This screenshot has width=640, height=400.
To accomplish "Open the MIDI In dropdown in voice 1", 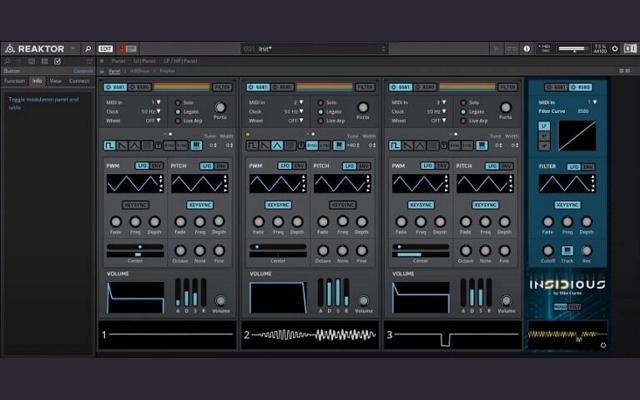I will click(156, 102).
